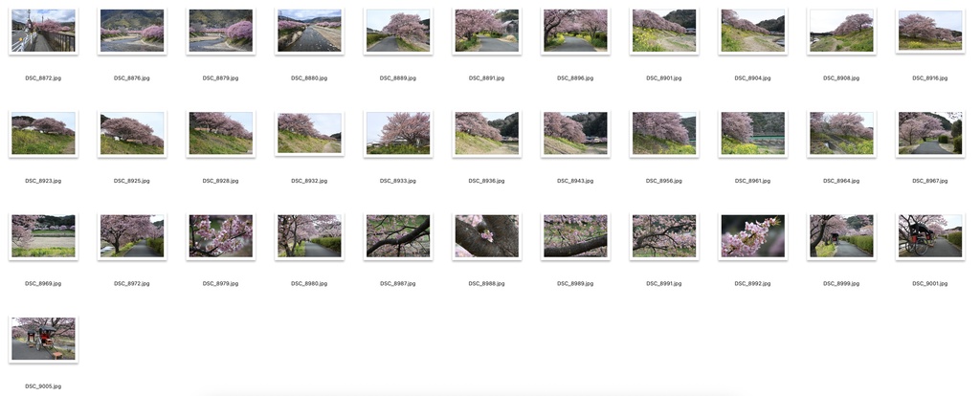The height and width of the screenshot is (396, 980).
Task: Click the file name DSC_8933.jpg
Action: 398,181
